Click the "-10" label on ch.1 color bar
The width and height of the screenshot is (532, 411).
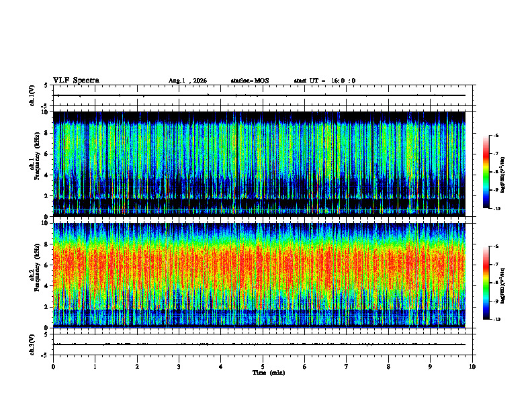point(496,209)
